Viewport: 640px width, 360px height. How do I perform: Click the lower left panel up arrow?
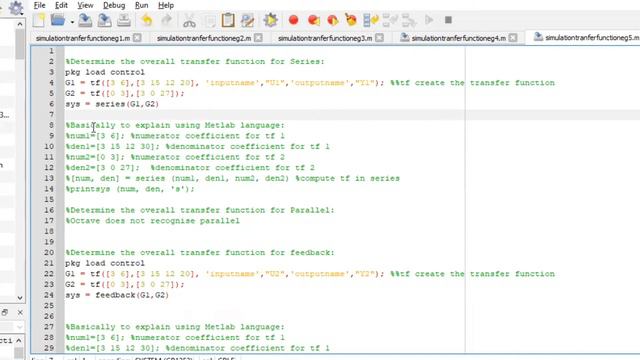click(x=19, y=340)
